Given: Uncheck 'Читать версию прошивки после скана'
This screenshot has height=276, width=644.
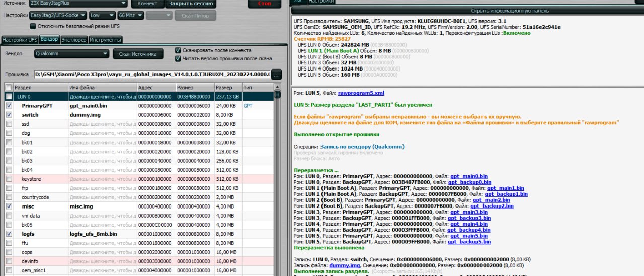Looking at the screenshot, I should pos(178,58).
